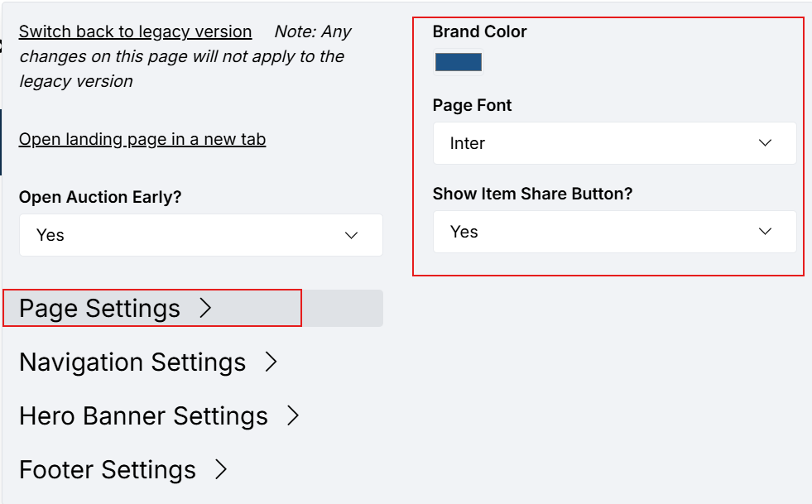
Task: Expand the Hero Banner Settings section
Action: pos(143,416)
